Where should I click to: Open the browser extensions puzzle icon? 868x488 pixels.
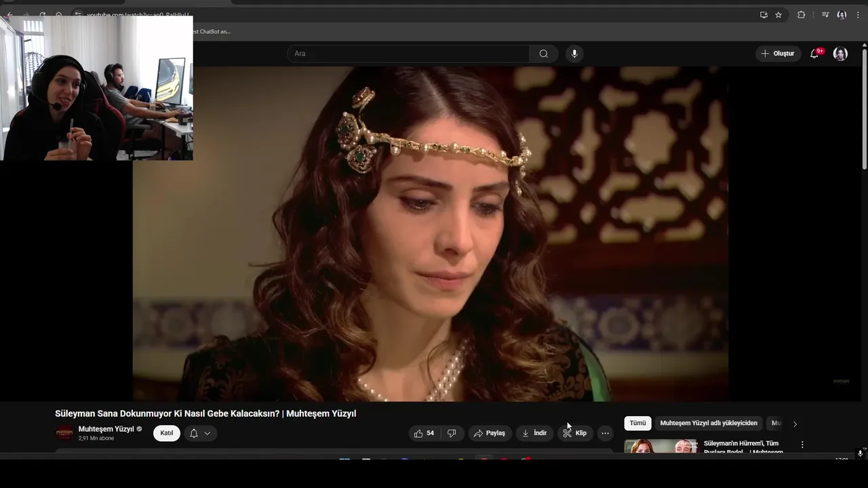[801, 15]
